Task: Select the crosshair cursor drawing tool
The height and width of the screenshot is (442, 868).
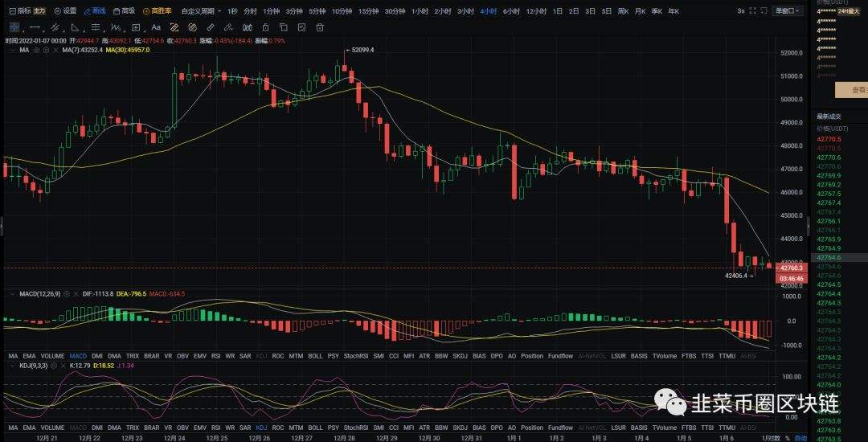Action: [14, 27]
